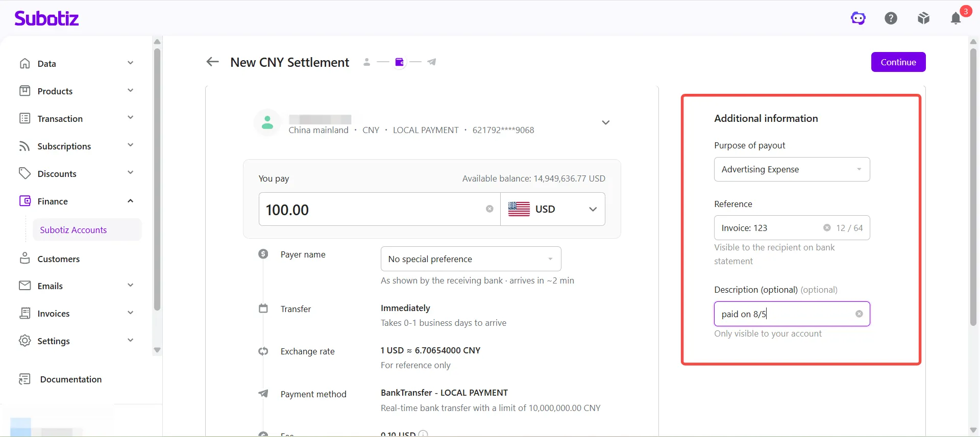Collapse the Finance menu chevron
The height and width of the screenshot is (437, 980).
coord(130,201)
